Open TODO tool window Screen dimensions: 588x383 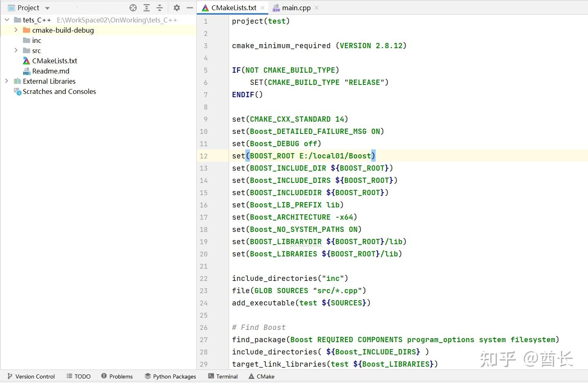click(x=78, y=376)
